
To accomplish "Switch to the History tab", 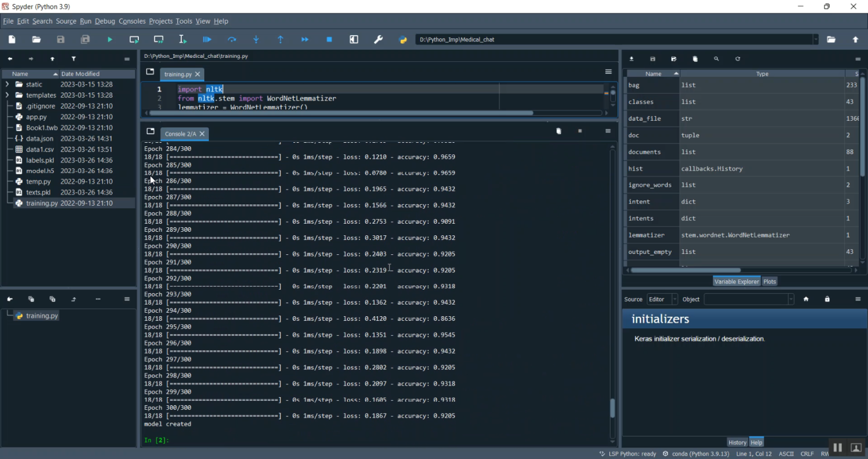I will 737,442.
